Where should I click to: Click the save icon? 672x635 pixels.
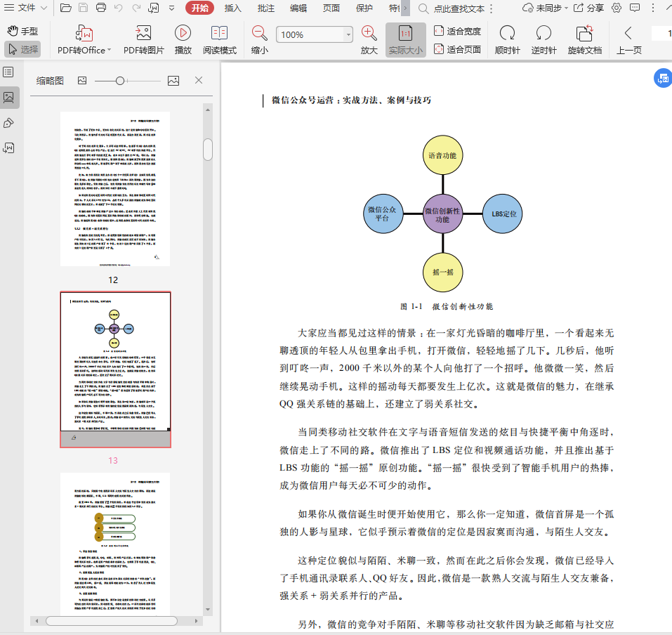[x=83, y=8]
